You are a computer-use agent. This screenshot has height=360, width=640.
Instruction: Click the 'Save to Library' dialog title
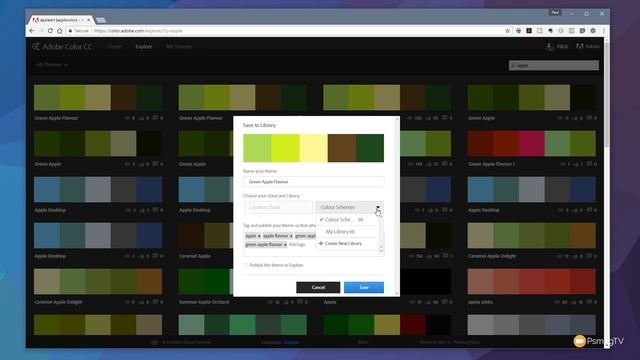[x=259, y=125]
